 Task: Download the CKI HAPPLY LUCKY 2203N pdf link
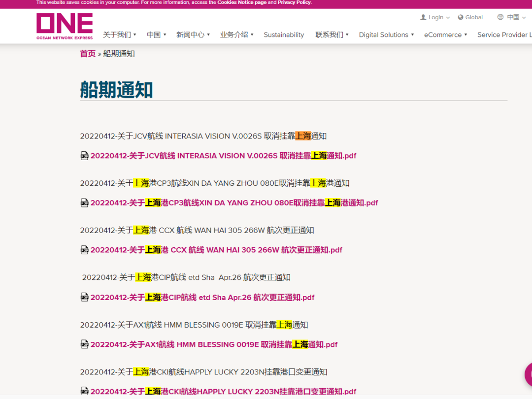click(223, 392)
